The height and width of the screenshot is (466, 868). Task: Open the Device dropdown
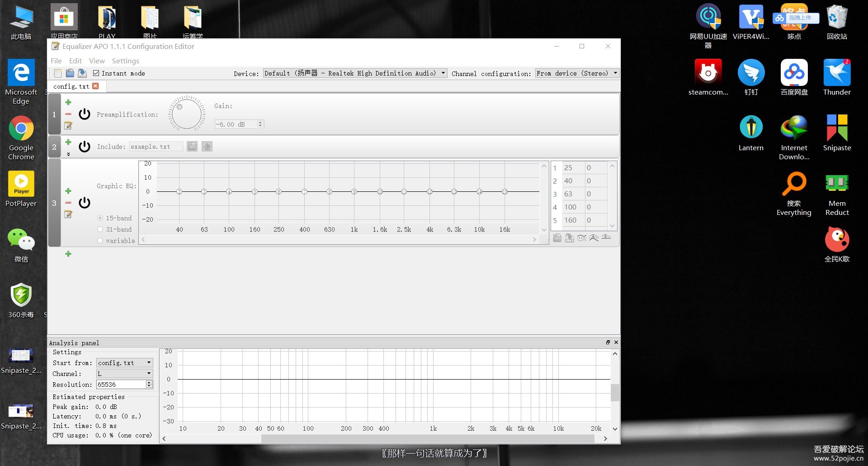point(355,73)
